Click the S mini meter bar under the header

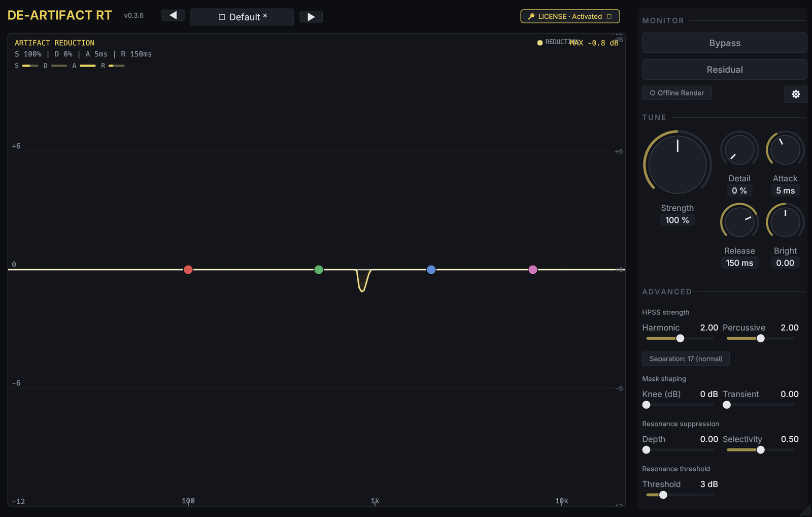30,66
